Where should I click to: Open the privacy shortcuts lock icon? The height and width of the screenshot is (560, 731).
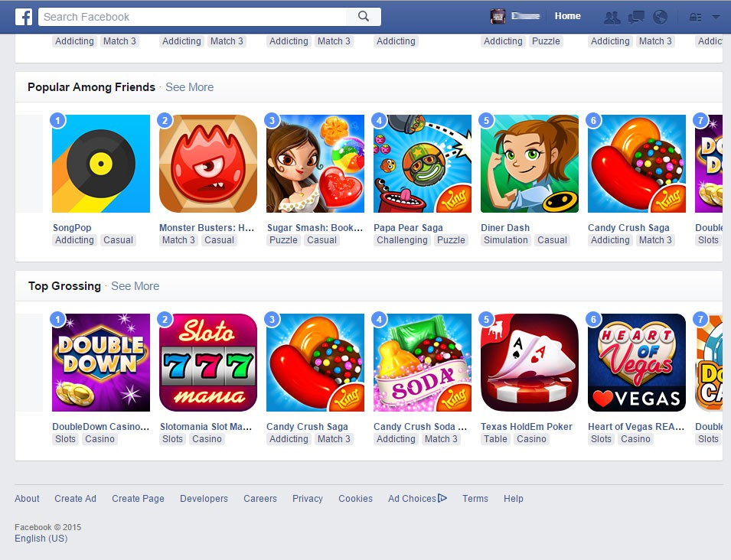(x=695, y=18)
